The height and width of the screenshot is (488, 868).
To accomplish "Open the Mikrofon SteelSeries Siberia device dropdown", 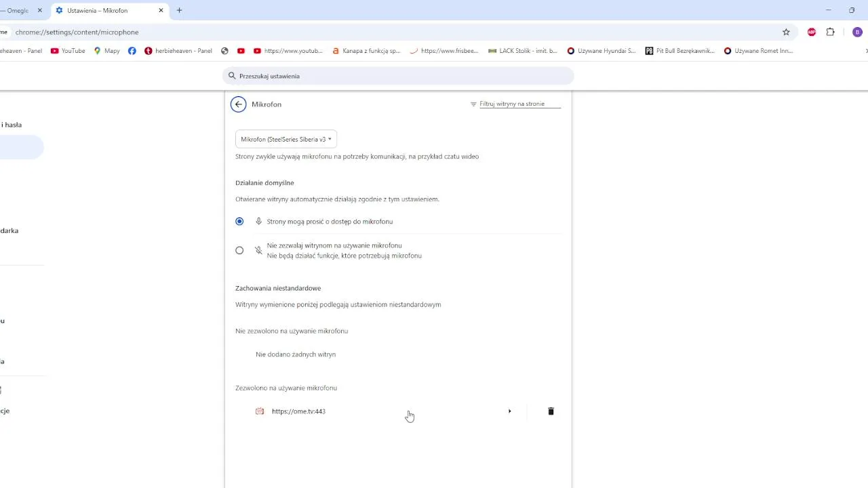I will 286,139.
